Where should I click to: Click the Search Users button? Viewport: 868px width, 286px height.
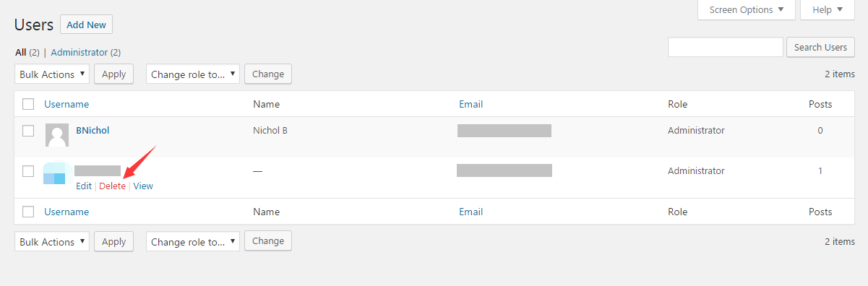[x=820, y=47]
